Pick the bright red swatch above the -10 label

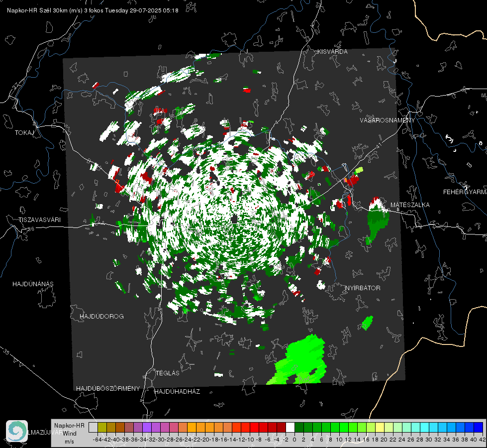[x=254, y=428]
